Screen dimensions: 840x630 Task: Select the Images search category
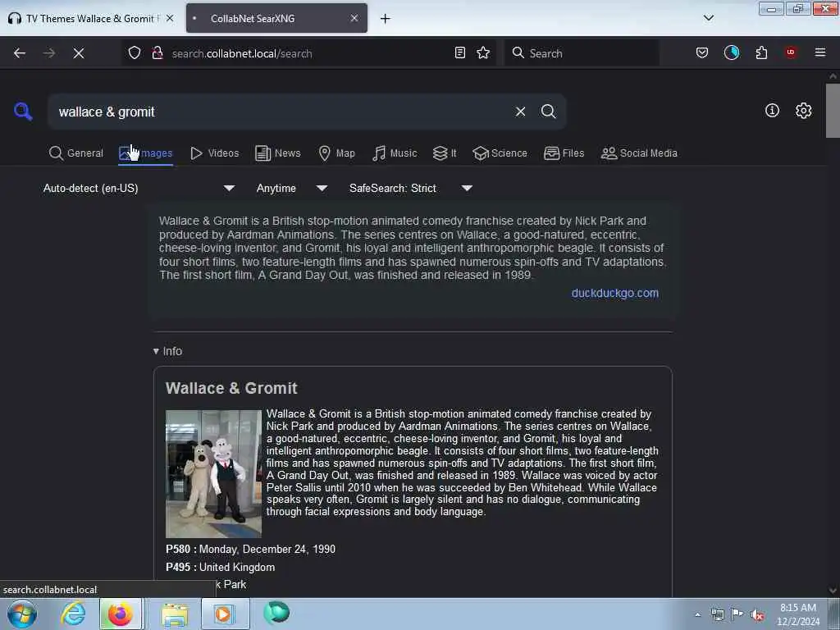146,153
